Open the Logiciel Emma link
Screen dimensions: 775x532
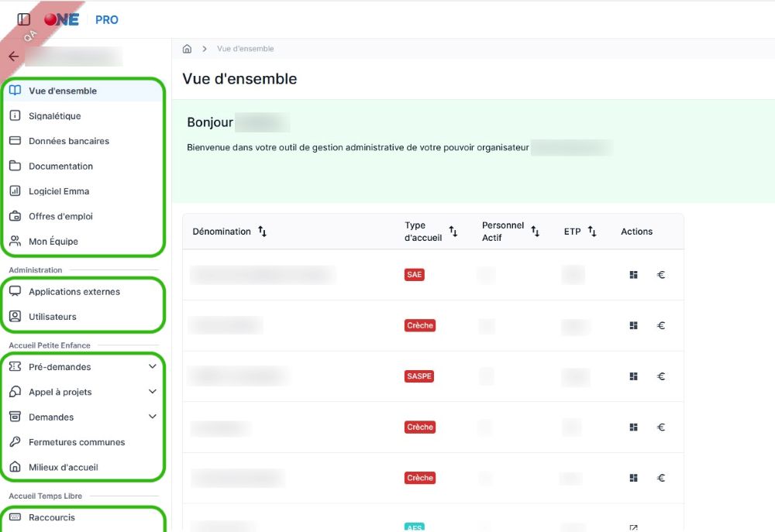click(x=59, y=191)
